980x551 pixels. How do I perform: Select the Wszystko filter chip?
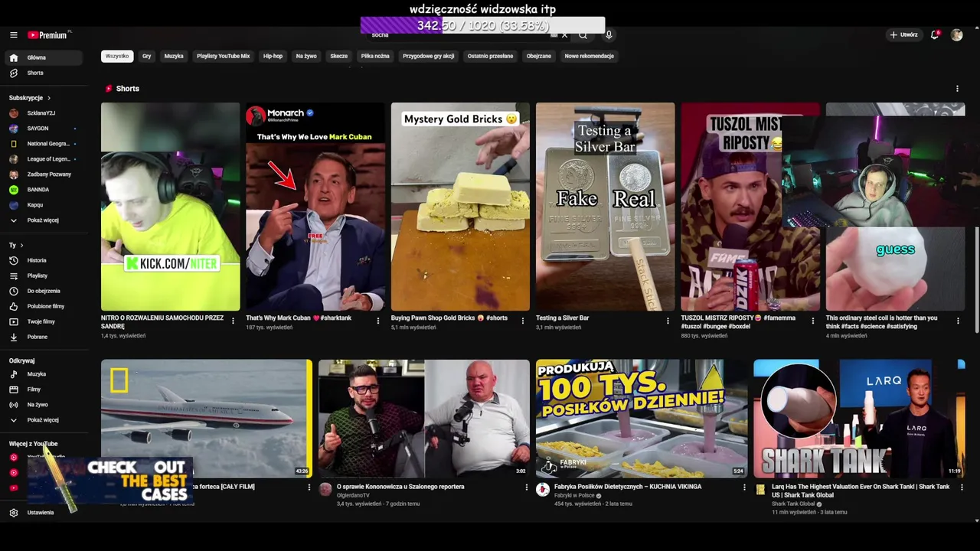coord(117,56)
